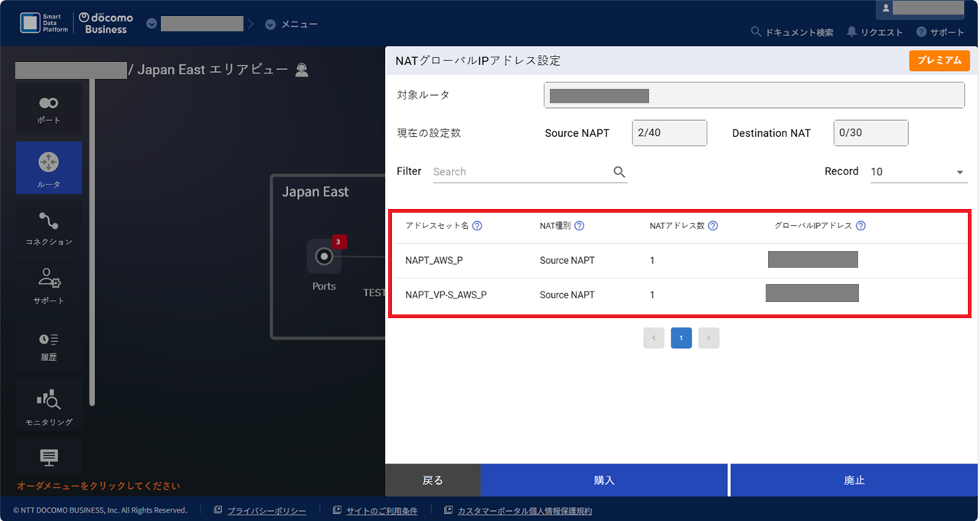980x521 pixels.
Task: Click the 購入 button
Action: [x=604, y=480]
